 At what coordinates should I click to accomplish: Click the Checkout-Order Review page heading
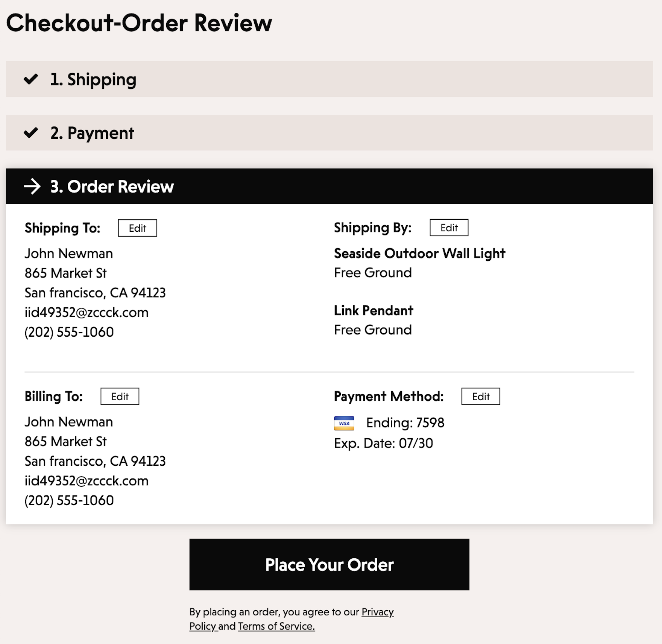(139, 23)
